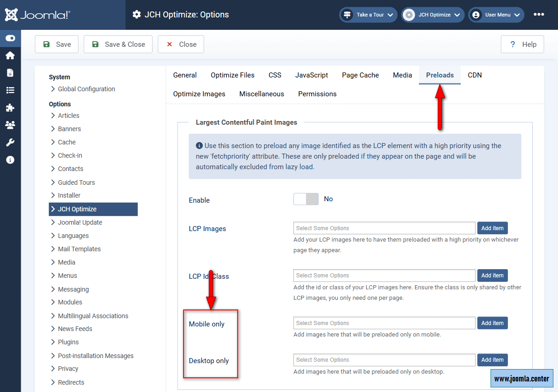The height and width of the screenshot is (392, 558).
Task: Click the three-dot more options icon
Action: (539, 15)
